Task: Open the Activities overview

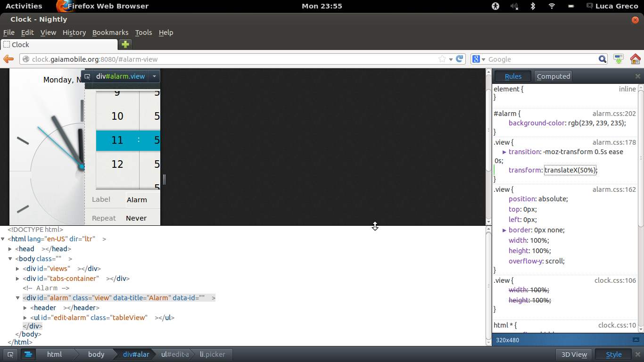Action: coord(24,6)
